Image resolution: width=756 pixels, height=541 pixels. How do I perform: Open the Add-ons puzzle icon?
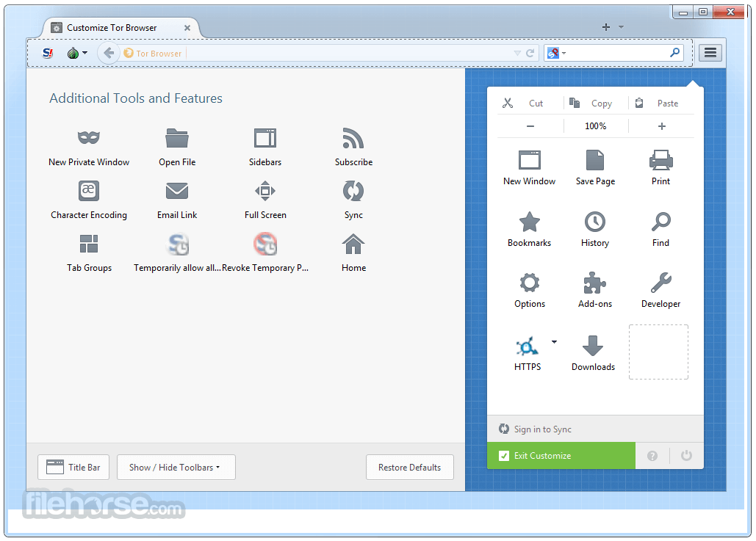[x=595, y=283]
